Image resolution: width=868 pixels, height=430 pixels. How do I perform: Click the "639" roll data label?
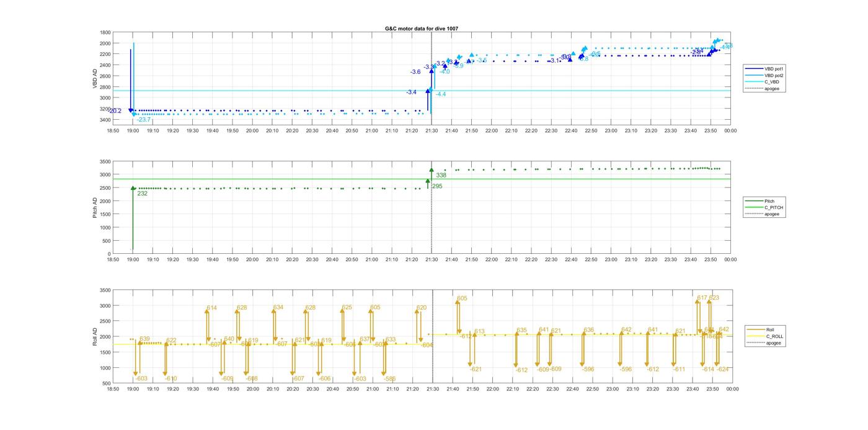point(144,339)
